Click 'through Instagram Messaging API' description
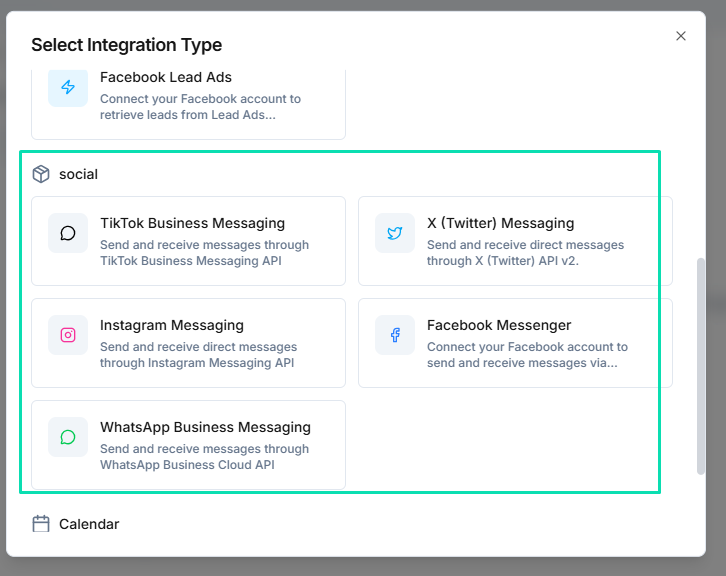 [197, 363]
